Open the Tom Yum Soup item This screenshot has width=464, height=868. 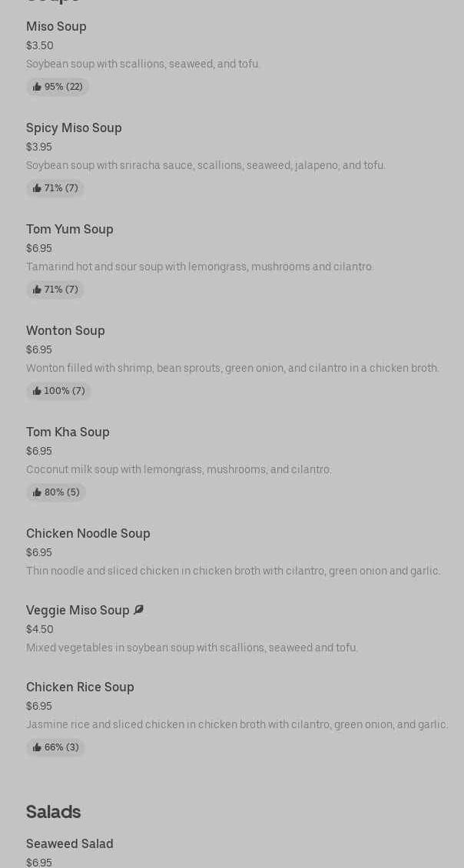(70, 230)
